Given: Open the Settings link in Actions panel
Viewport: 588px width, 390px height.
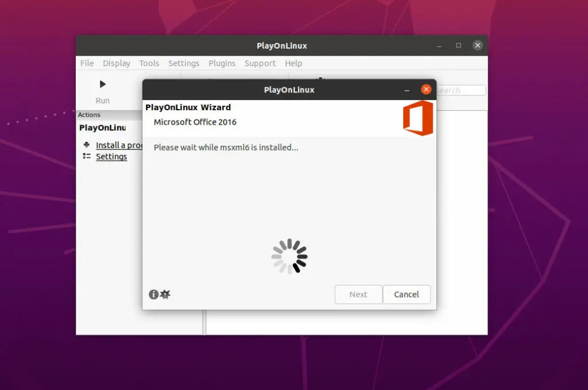Looking at the screenshot, I should (x=111, y=156).
